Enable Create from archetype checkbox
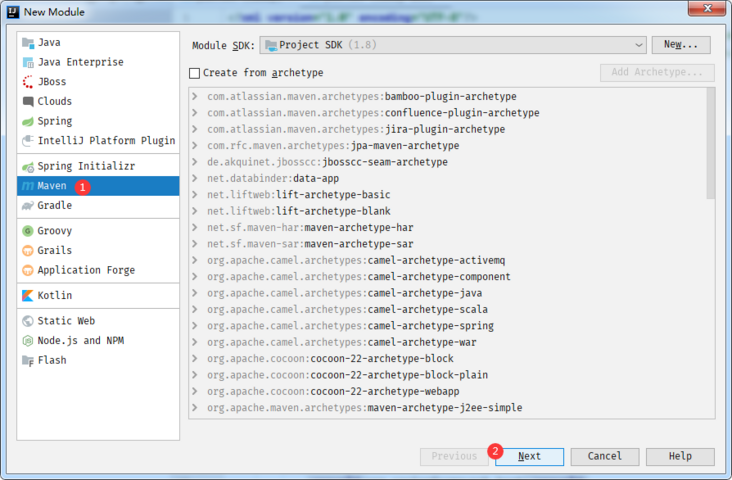The width and height of the screenshot is (732, 480). tap(195, 73)
